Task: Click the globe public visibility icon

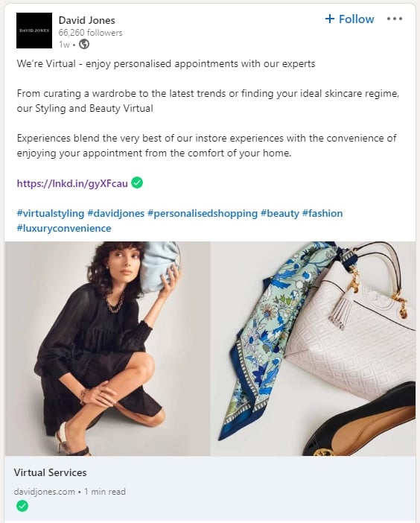Action: click(84, 44)
